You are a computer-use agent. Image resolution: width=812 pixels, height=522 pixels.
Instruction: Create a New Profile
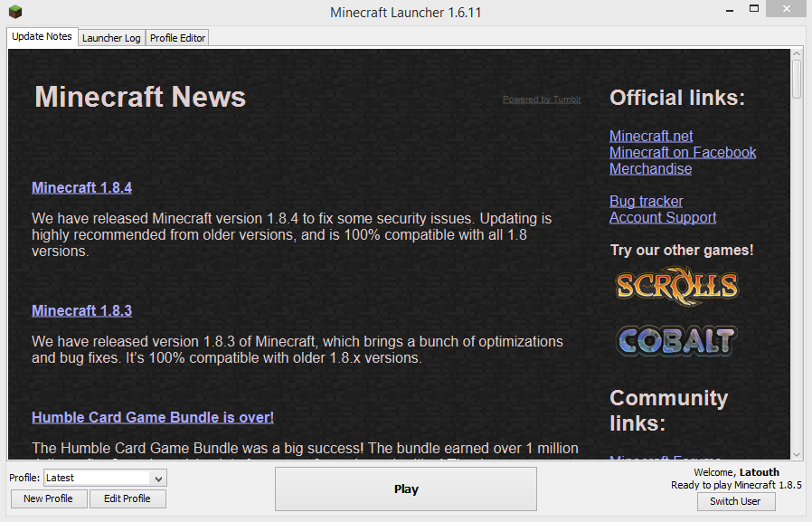49,498
